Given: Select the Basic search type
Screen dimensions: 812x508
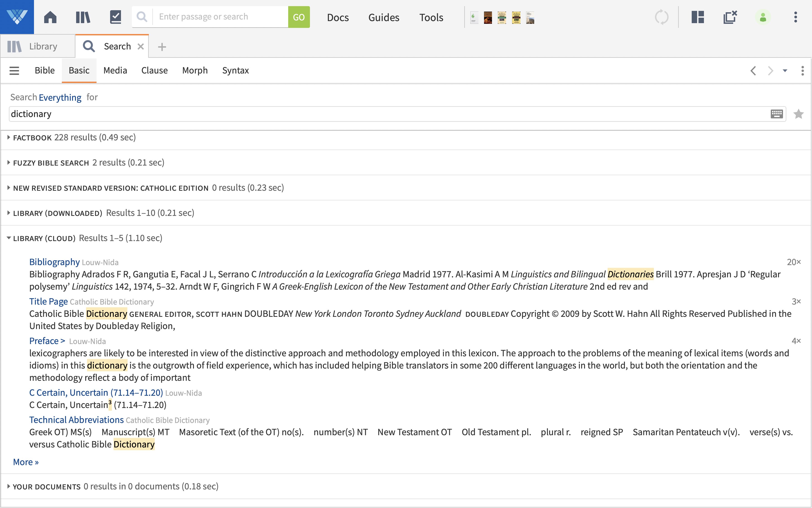Looking at the screenshot, I should [79, 71].
